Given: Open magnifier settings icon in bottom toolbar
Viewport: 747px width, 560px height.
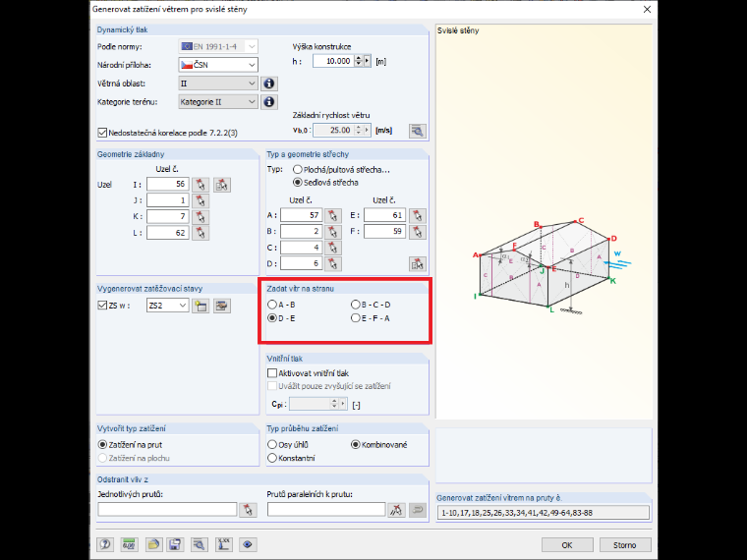Looking at the screenshot, I should [x=200, y=544].
